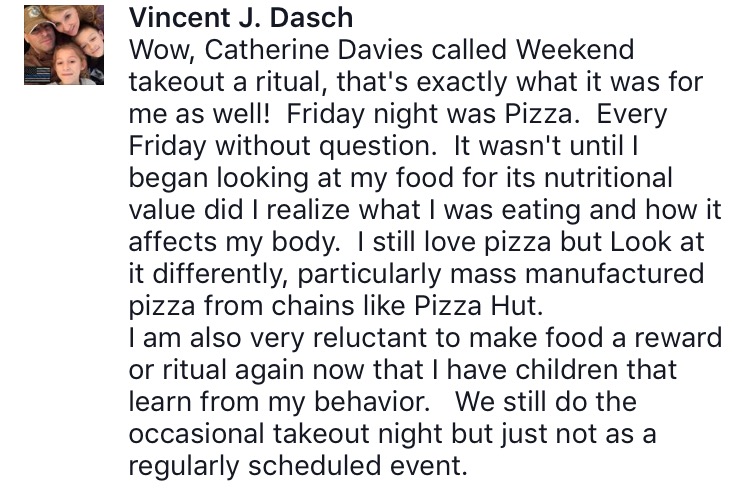This screenshot has height=488, width=750.
Task: Click the phrase 'We still do the'
Action: 546,402
